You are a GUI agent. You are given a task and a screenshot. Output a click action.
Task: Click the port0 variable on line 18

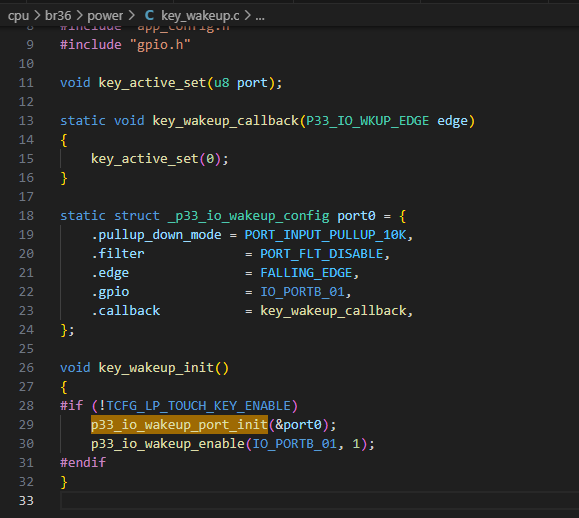[356, 216]
